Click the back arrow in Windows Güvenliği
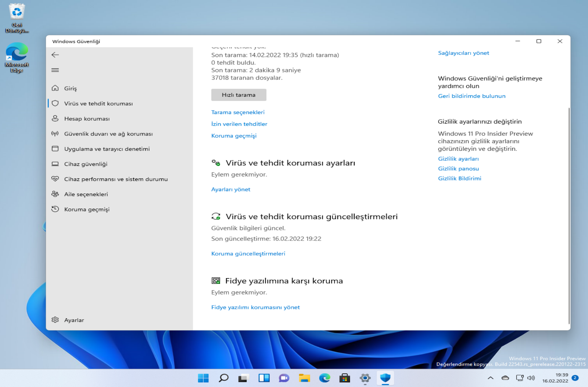 click(x=55, y=55)
